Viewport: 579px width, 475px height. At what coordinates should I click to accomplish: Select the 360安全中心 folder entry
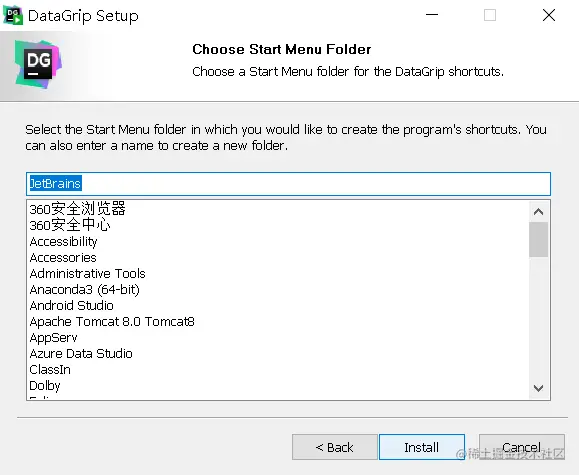pos(70,225)
